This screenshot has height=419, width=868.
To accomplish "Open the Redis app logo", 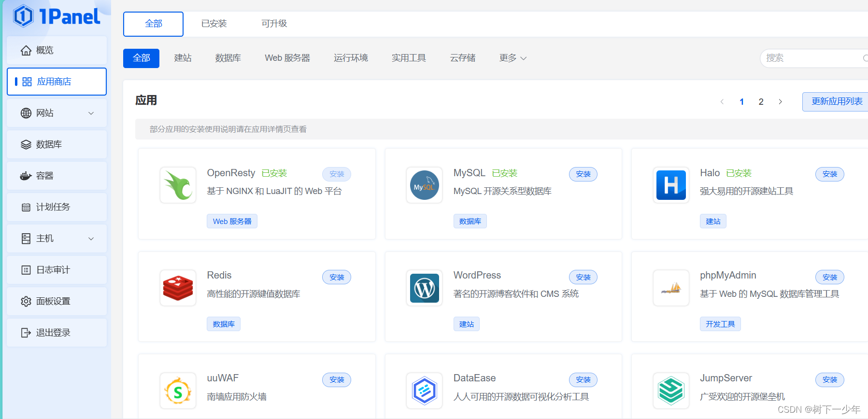I will [x=178, y=288].
